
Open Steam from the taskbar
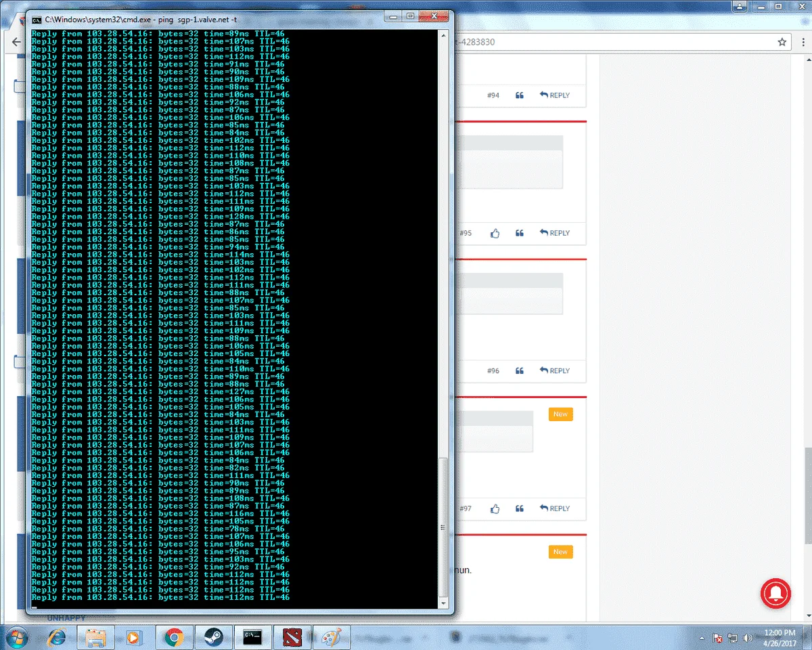tap(213, 637)
